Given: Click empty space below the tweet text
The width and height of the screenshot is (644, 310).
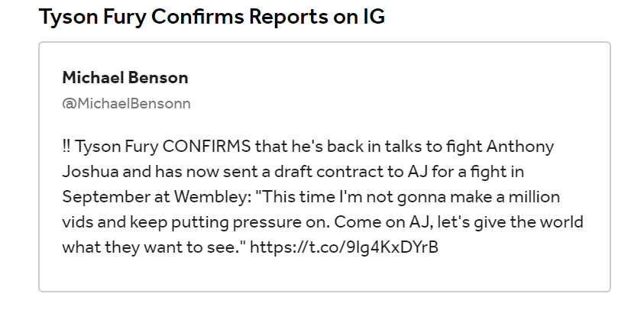Looking at the screenshot, I should [x=325, y=275].
